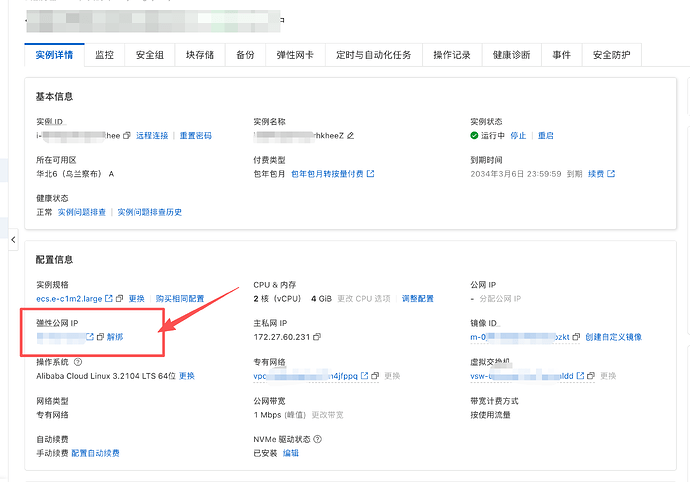Open 实例问题排查 link
Image resolution: width=690 pixels, height=482 pixels.
[82, 212]
